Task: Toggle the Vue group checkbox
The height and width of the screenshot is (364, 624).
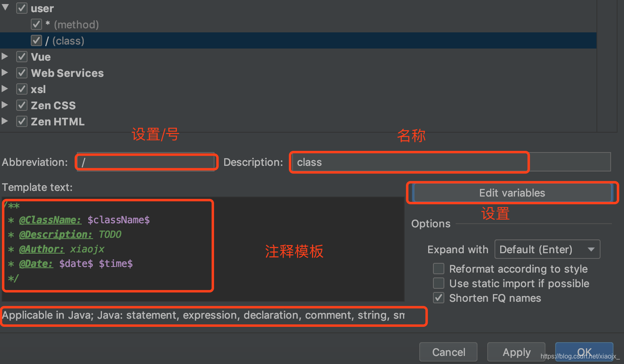Action: click(x=22, y=57)
